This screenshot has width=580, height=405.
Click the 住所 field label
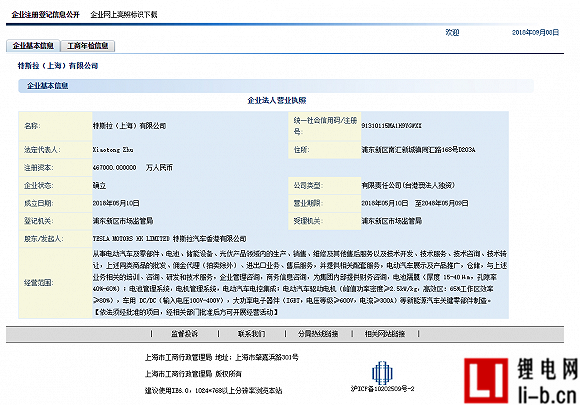pos(301,150)
